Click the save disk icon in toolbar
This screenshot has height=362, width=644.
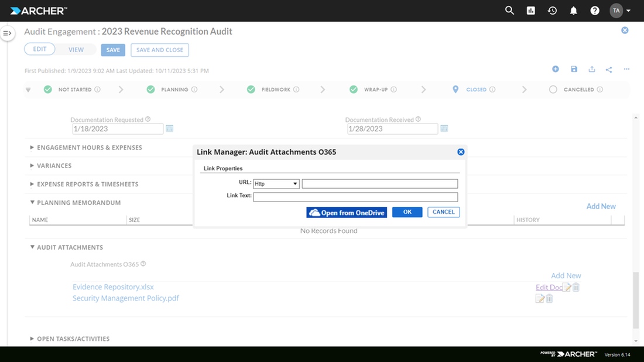pyautogui.click(x=574, y=69)
